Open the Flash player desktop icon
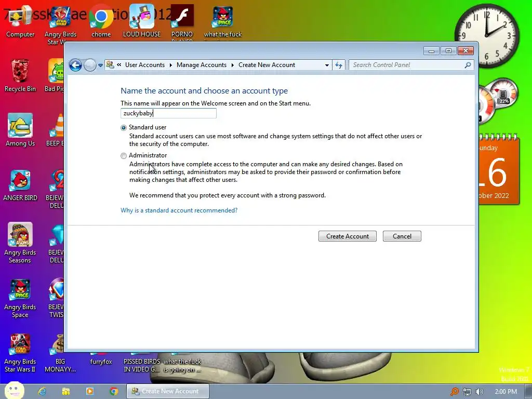This screenshot has width=532, height=399. tap(182, 22)
